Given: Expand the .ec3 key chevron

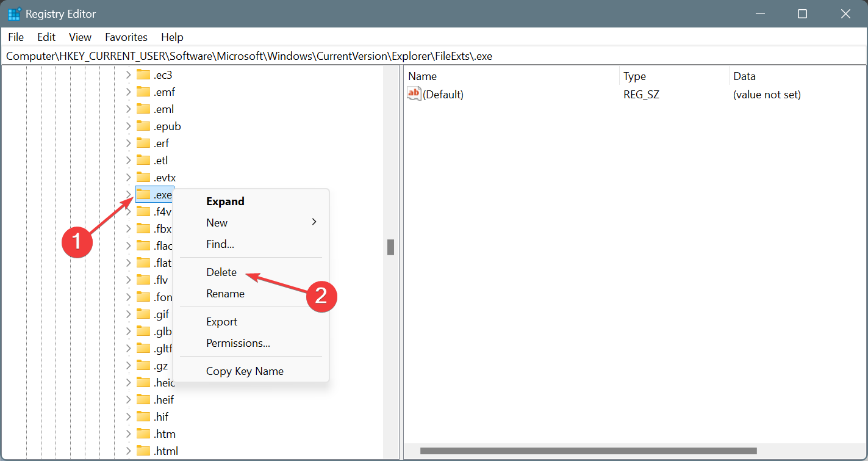Looking at the screenshot, I should coord(128,74).
